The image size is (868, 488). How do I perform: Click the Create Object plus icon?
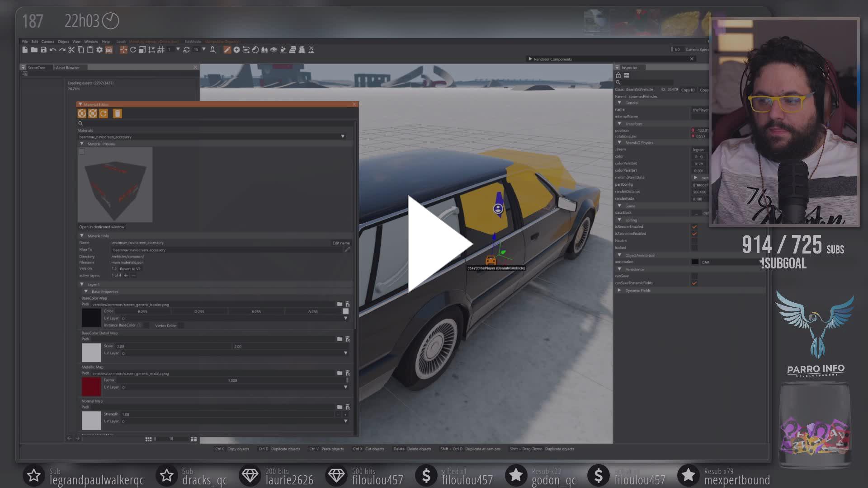coord(236,50)
